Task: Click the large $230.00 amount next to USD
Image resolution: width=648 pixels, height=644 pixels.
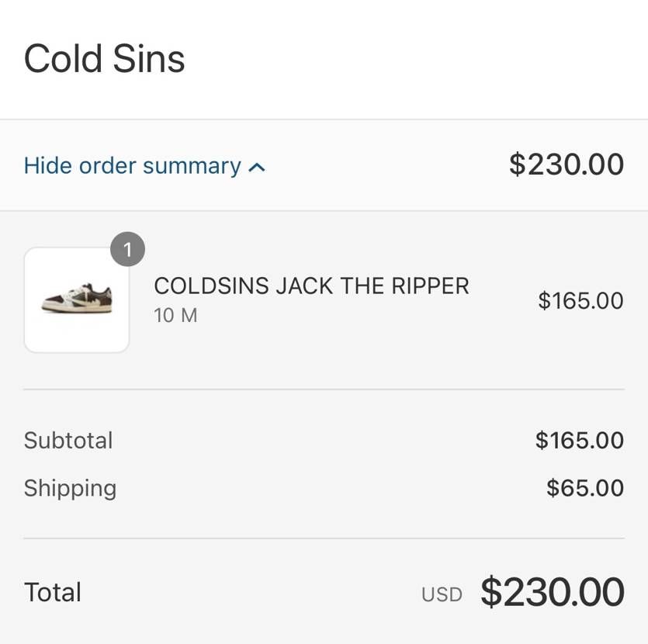Action: click(x=553, y=593)
